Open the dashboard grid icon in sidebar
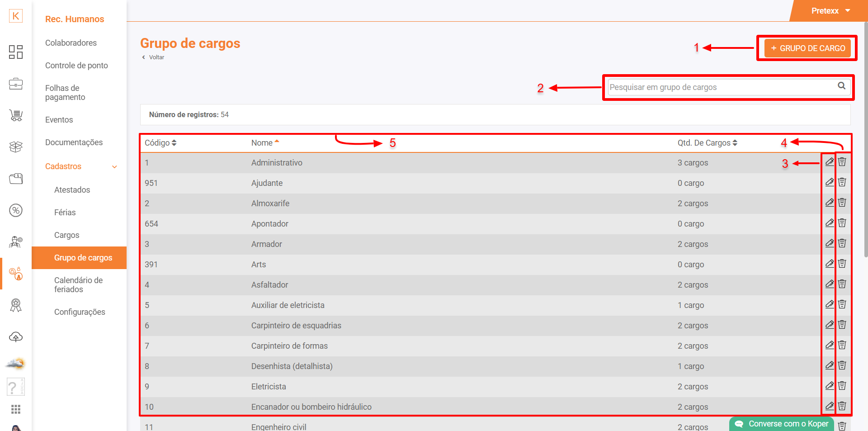Screen dimensions: 868x431 (x=16, y=52)
